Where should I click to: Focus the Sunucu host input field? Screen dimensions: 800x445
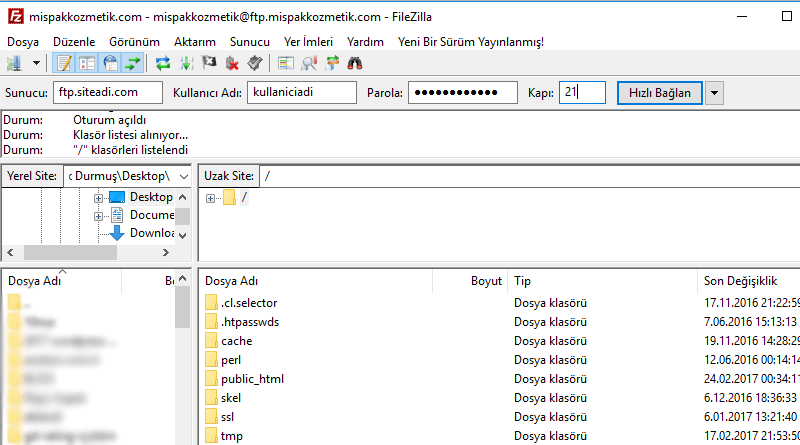tap(108, 92)
